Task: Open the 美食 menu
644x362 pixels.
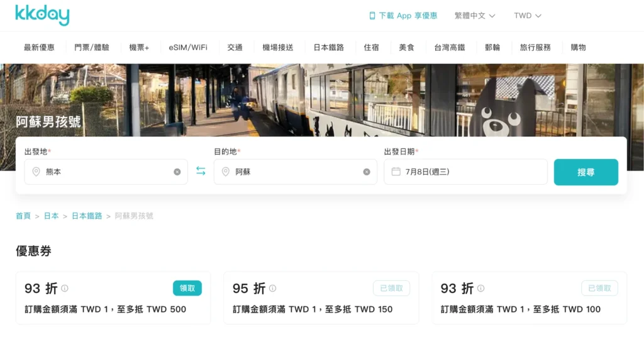Action: (407, 48)
